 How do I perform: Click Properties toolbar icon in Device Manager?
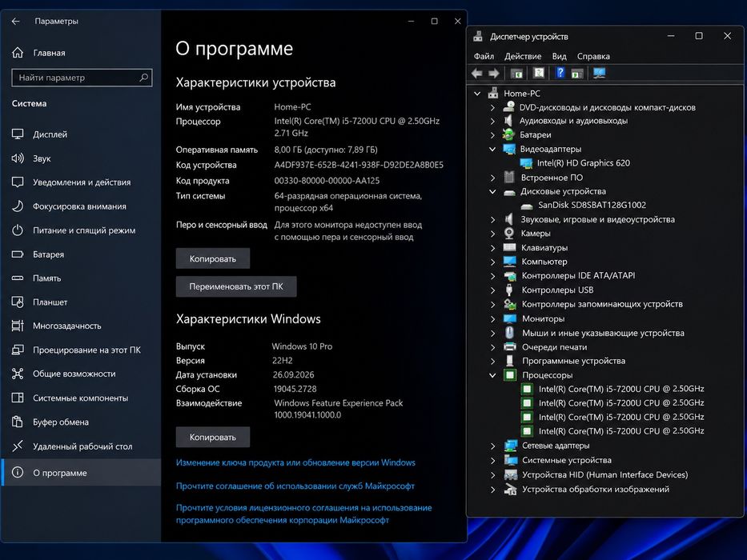(539, 73)
